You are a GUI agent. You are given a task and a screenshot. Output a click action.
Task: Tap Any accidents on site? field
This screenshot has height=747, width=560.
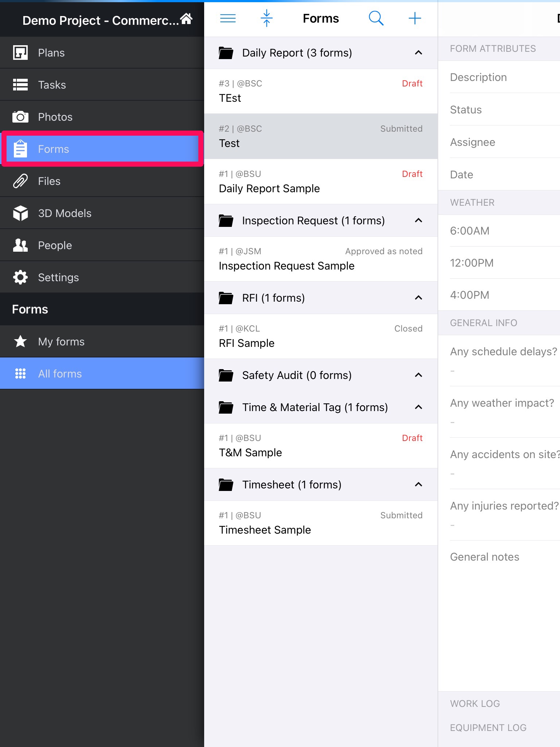499,464
